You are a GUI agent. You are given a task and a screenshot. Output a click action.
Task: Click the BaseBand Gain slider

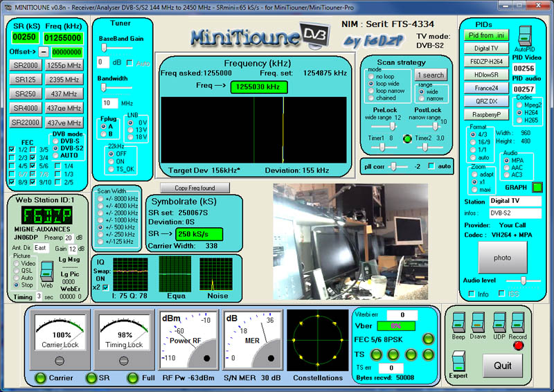pos(116,48)
